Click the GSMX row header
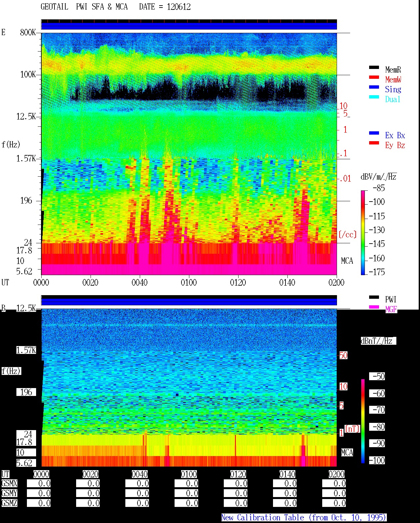The image size is (420, 523). (x=9, y=484)
